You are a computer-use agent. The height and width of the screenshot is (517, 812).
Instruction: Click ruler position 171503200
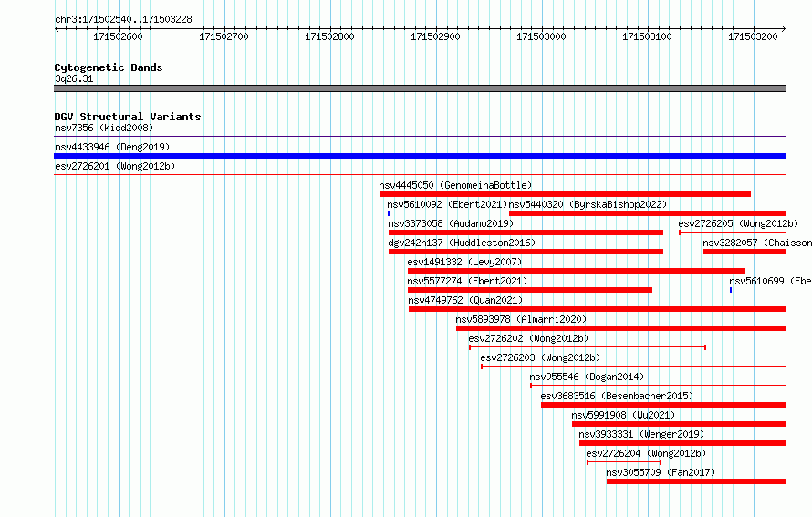[753, 36]
